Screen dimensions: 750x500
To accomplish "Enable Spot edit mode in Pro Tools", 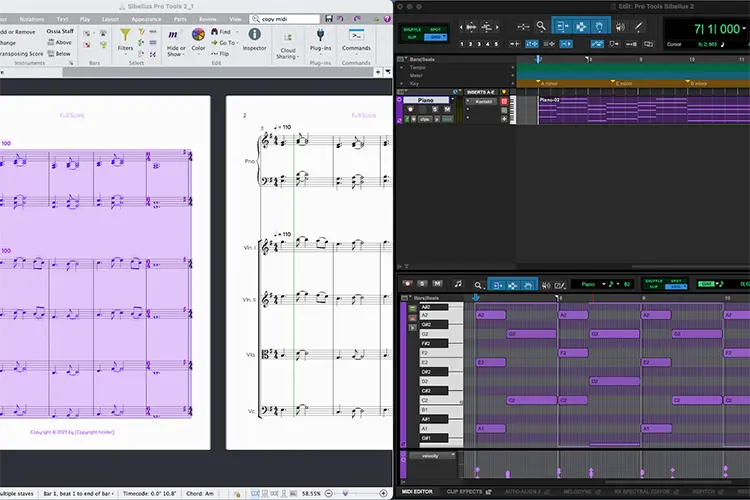I will click(x=435, y=30).
